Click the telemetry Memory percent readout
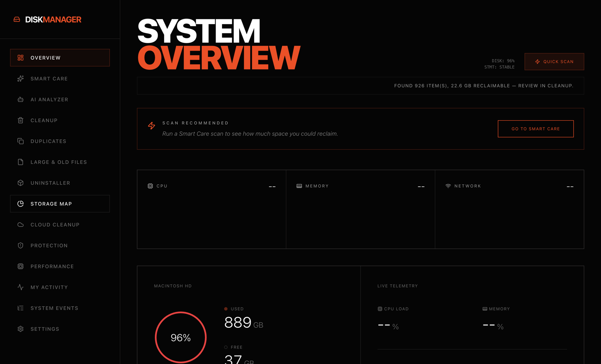The width and height of the screenshot is (601, 364). (493, 326)
